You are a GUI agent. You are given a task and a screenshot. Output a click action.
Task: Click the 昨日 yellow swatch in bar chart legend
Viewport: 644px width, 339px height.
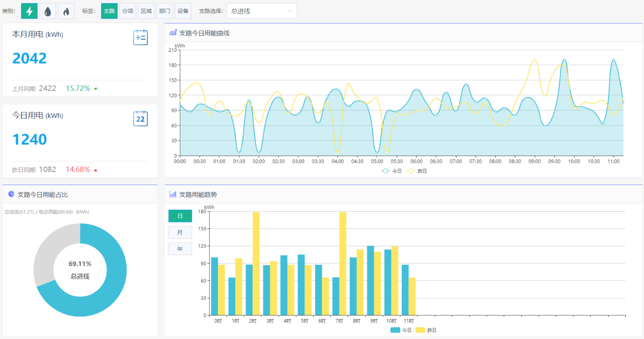(x=420, y=330)
